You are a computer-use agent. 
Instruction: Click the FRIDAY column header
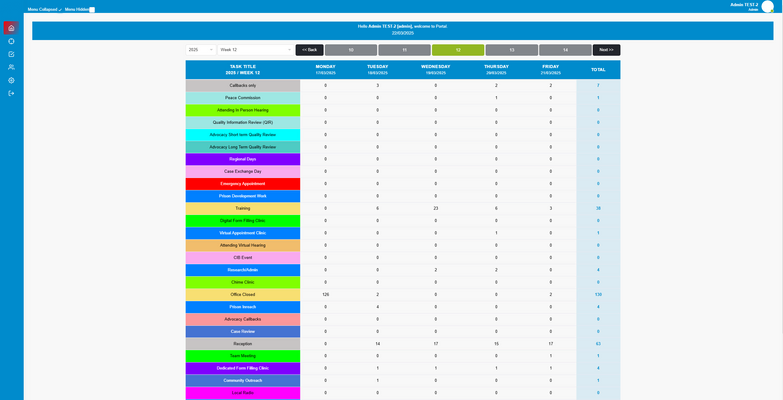click(551, 69)
